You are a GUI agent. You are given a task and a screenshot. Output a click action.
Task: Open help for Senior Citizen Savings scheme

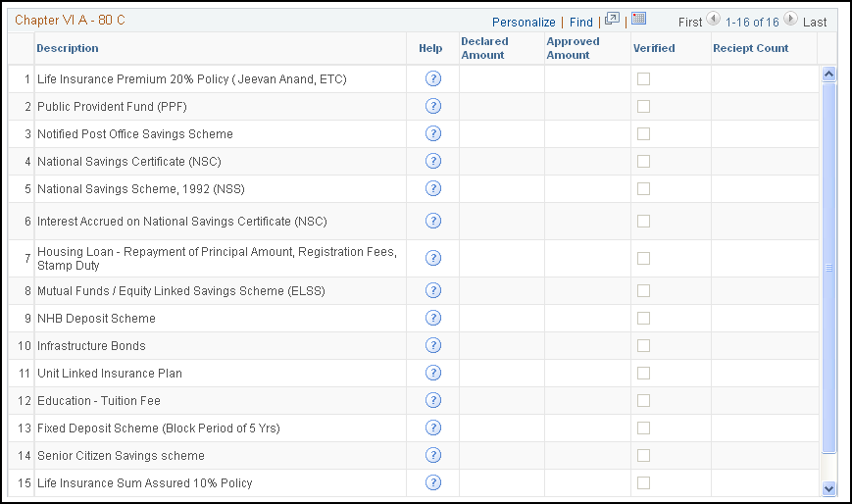tap(433, 455)
